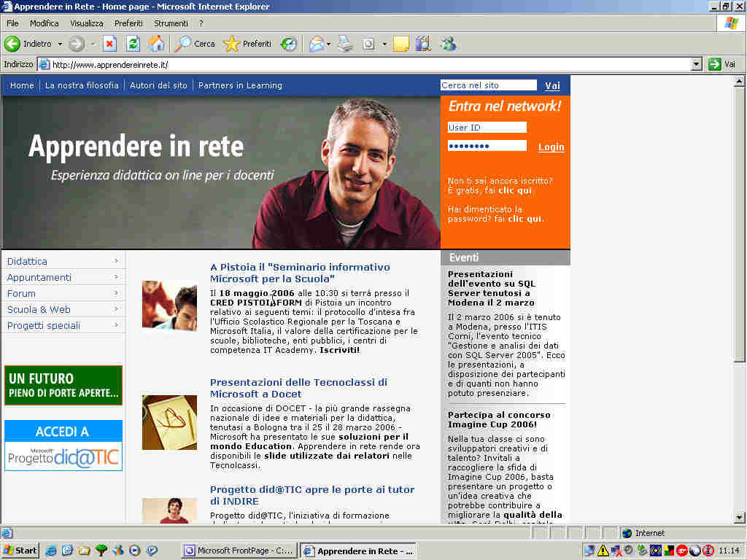Open the Windows Start menu

(x=20, y=551)
